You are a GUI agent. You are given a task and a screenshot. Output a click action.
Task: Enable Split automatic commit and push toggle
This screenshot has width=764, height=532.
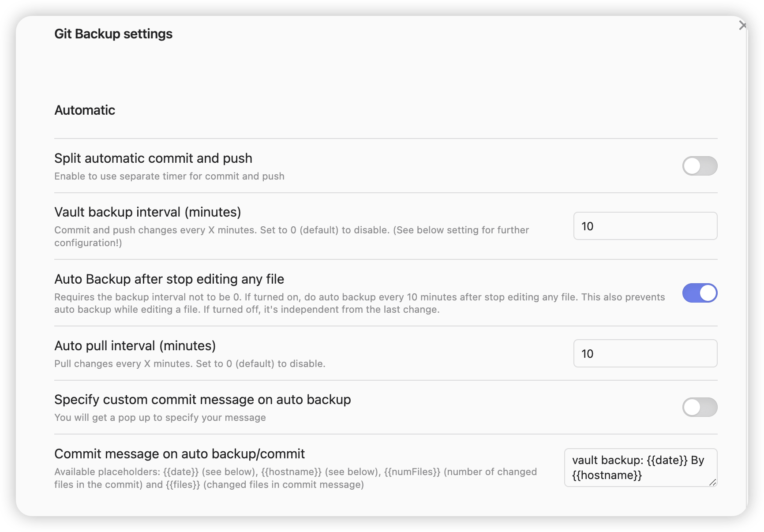(700, 166)
